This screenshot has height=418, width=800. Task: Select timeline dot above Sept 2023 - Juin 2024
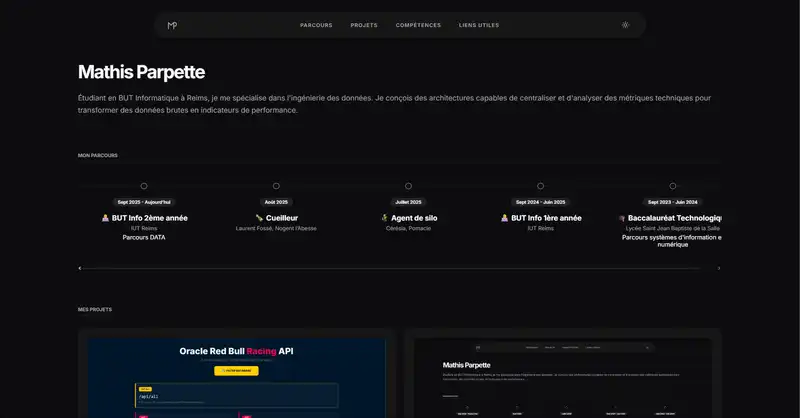coord(672,186)
